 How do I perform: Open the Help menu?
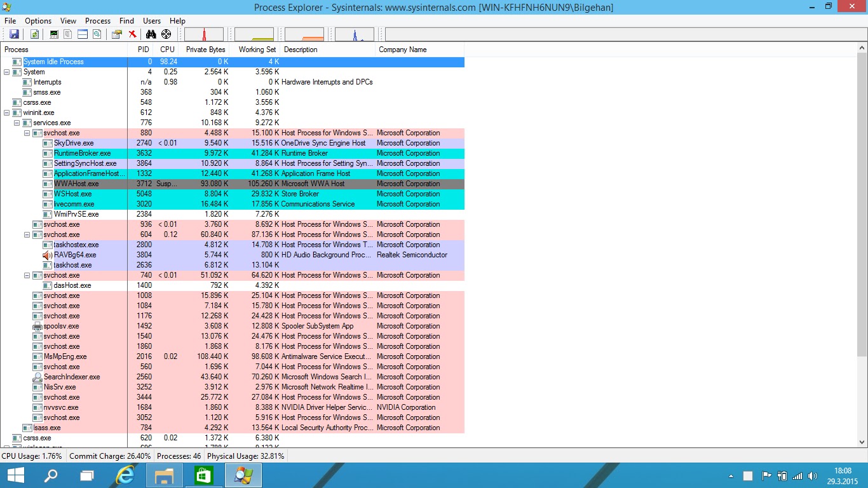pyautogui.click(x=177, y=21)
